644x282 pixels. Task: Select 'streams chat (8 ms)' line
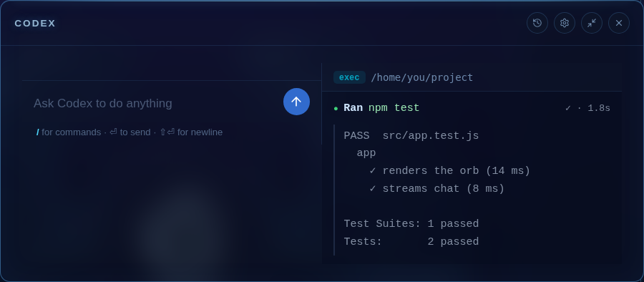click(x=437, y=189)
